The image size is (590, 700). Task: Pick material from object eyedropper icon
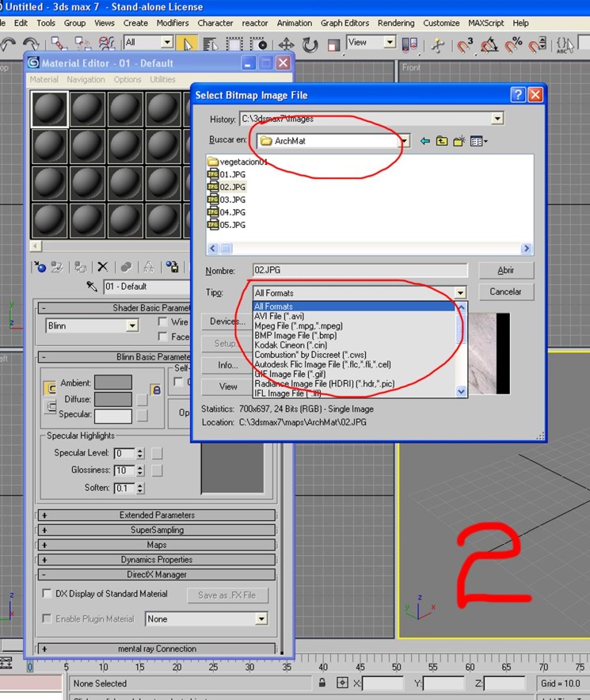92,286
